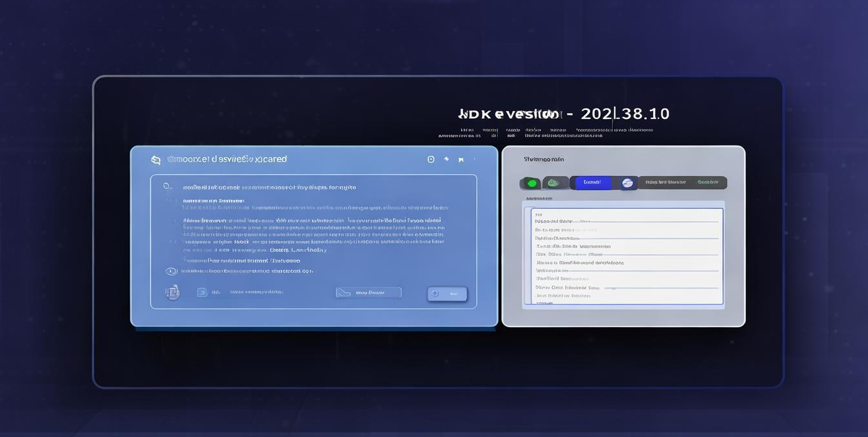Click the green badge icon next to the green toggle
The width and height of the screenshot is (868, 437).
click(553, 183)
